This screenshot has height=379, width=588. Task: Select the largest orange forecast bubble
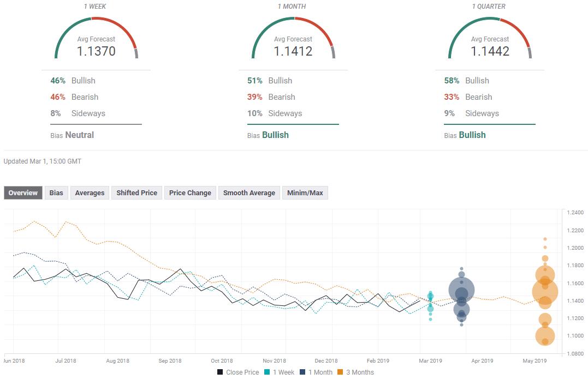(545, 292)
